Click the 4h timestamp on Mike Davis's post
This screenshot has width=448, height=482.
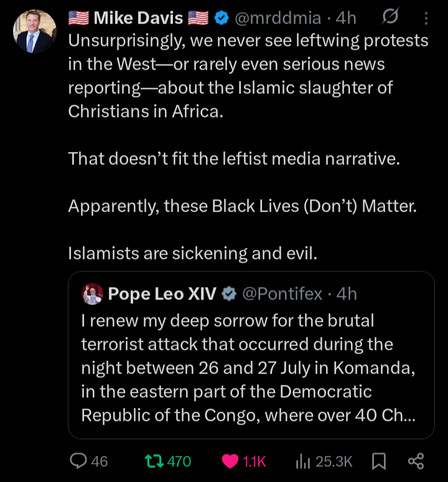[346, 19]
